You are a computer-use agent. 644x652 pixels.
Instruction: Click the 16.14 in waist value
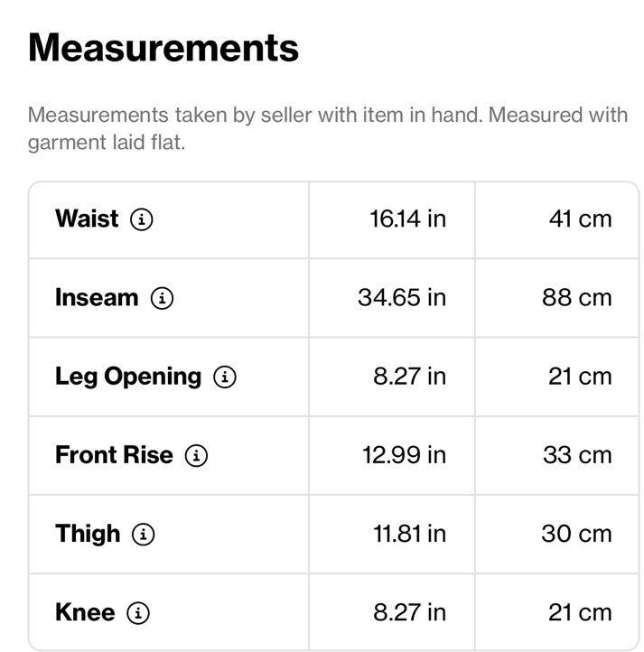click(x=407, y=219)
